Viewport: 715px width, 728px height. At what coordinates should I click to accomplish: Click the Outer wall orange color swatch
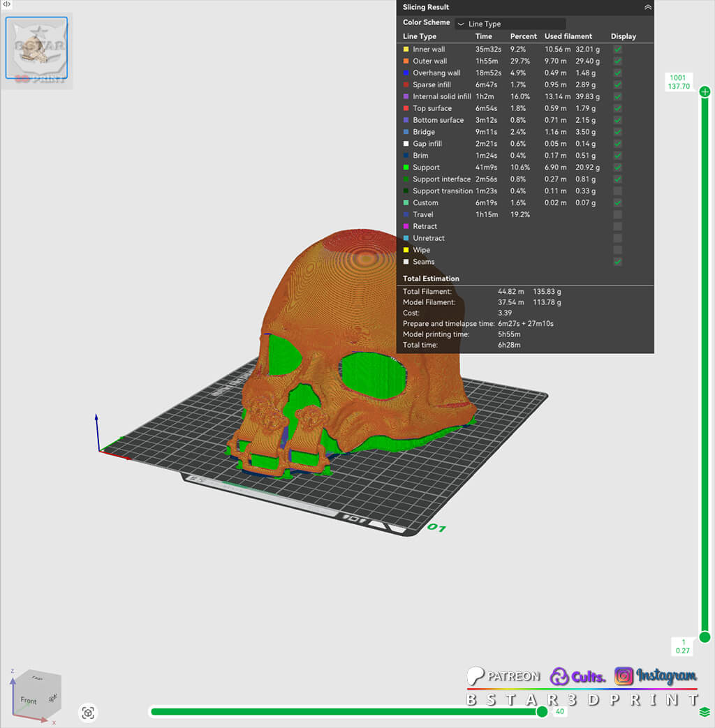coord(406,61)
